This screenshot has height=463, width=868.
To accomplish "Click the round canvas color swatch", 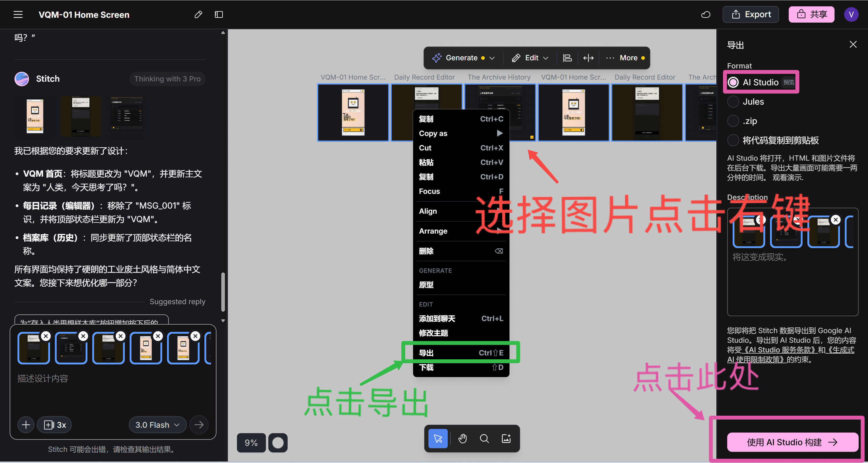I will tap(278, 443).
